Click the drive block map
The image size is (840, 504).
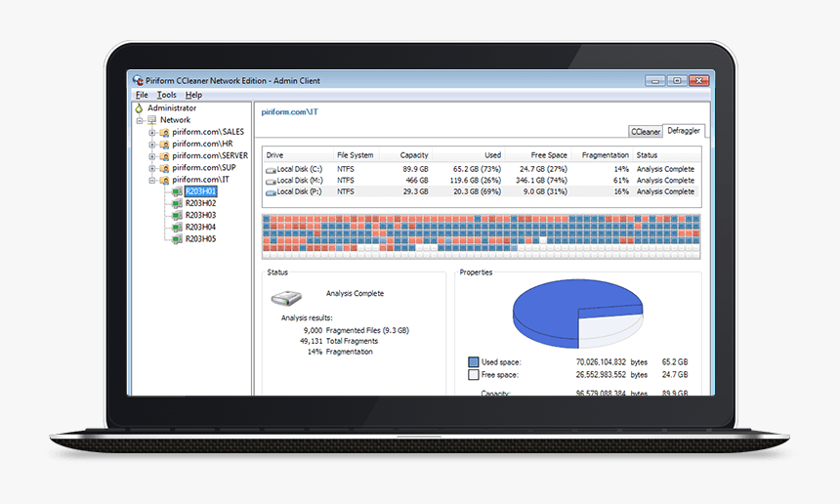point(482,236)
